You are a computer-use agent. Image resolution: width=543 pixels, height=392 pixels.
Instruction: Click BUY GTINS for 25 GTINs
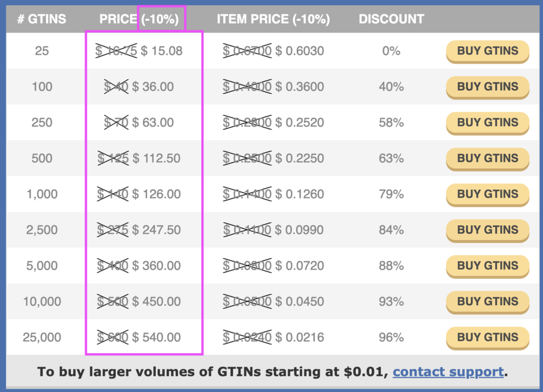pos(487,51)
